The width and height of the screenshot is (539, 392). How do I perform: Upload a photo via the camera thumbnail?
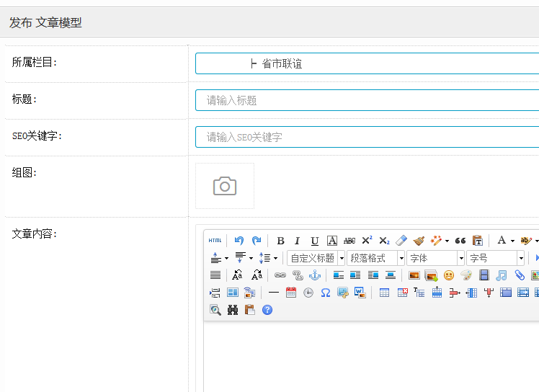tap(225, 186)
